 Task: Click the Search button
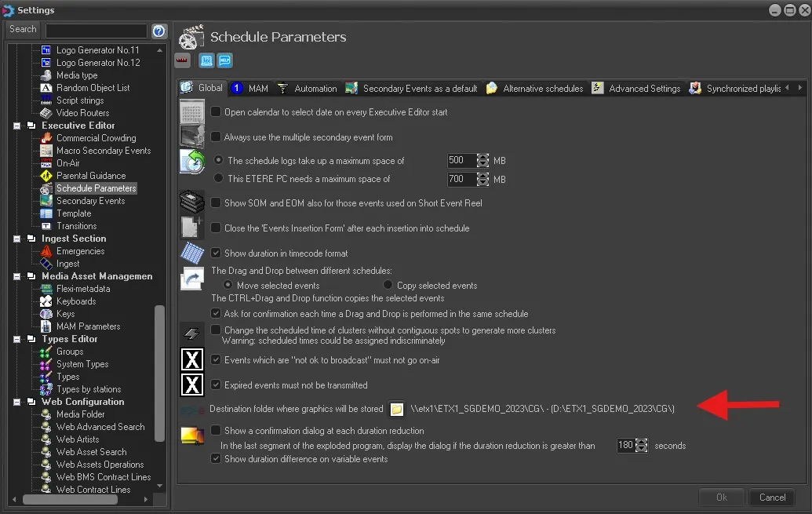tap(23, 29)
